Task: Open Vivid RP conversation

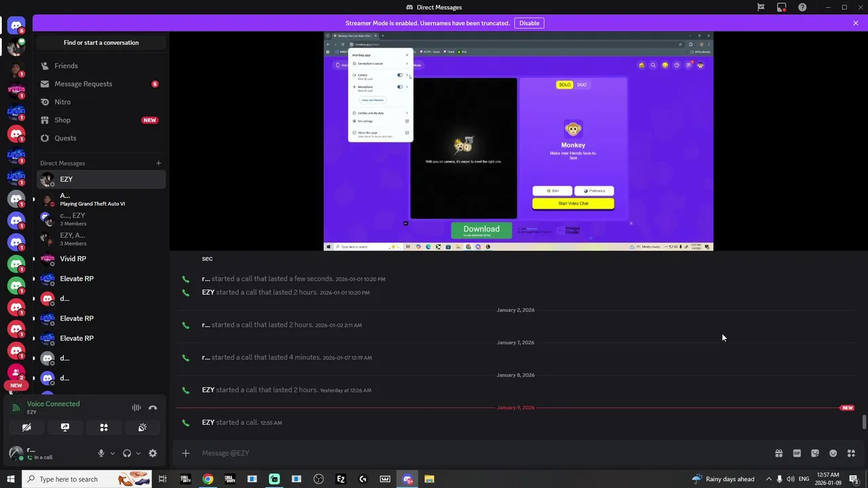Action: tap(101, 259)
